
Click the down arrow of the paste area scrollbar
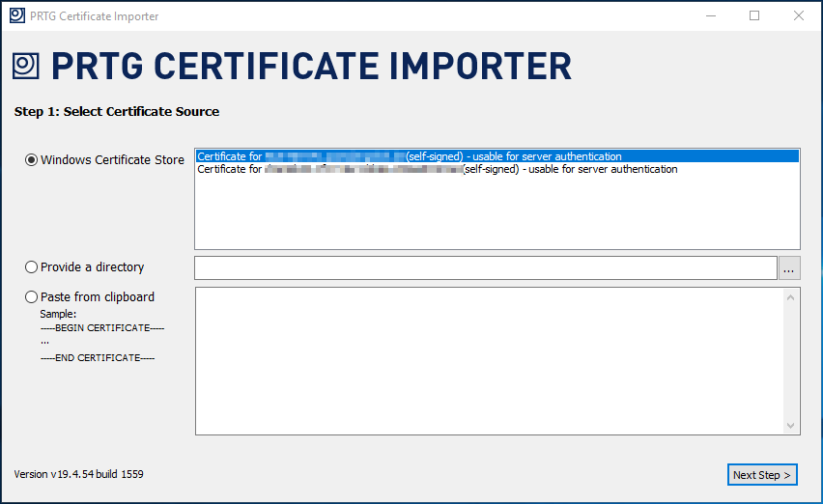pyautogui.click(x=792, y=426)
